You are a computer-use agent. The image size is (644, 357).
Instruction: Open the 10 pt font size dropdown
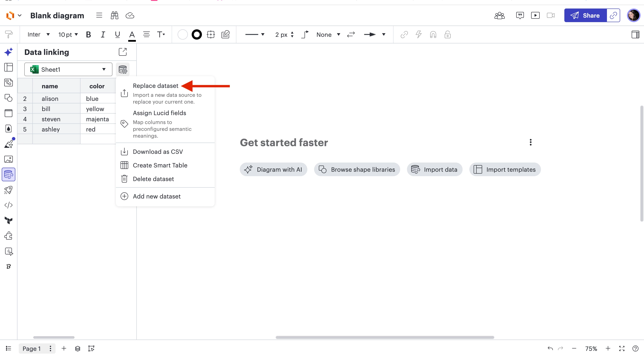[68, 34]
